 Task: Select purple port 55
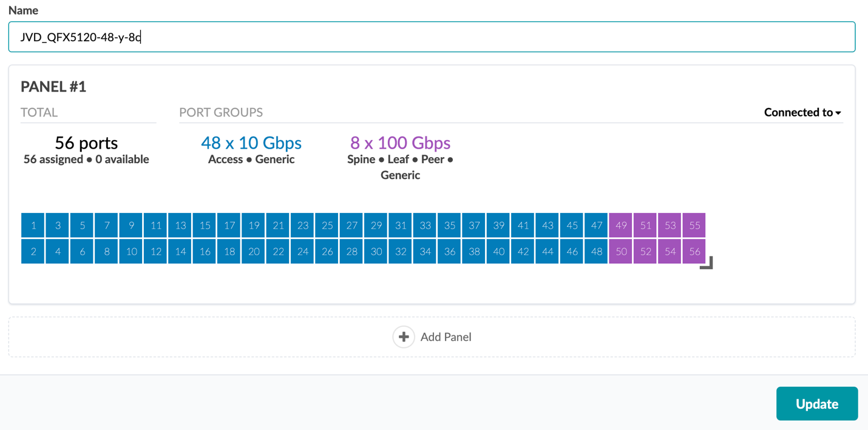(694, 226)
